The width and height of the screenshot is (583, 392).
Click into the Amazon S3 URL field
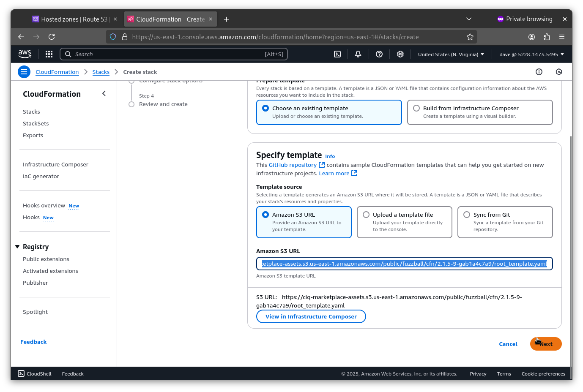[405, 264]
